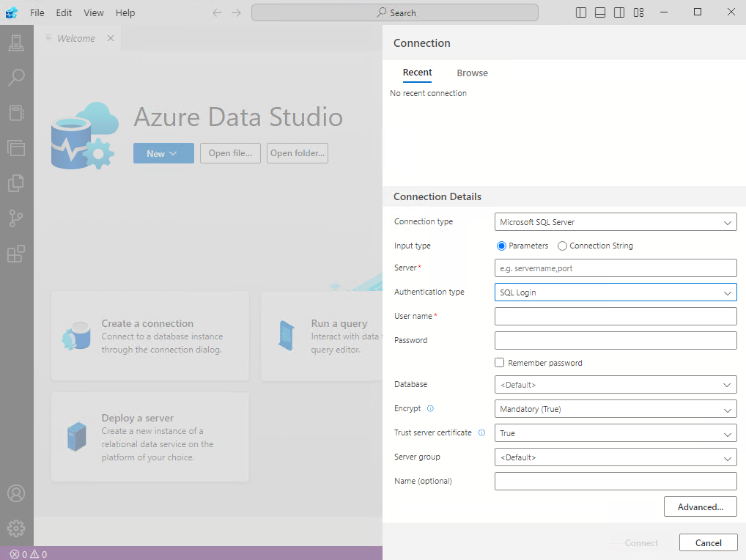
Task: Open the Extensions view icon
Action: coord(16,254)
